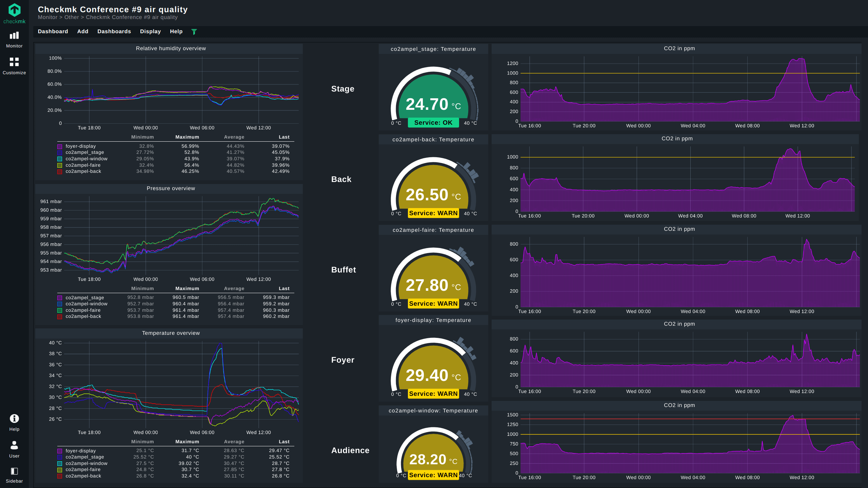Viewport: 868px width, 488px height.
Task: Open the Display menu
Action: 150,32
